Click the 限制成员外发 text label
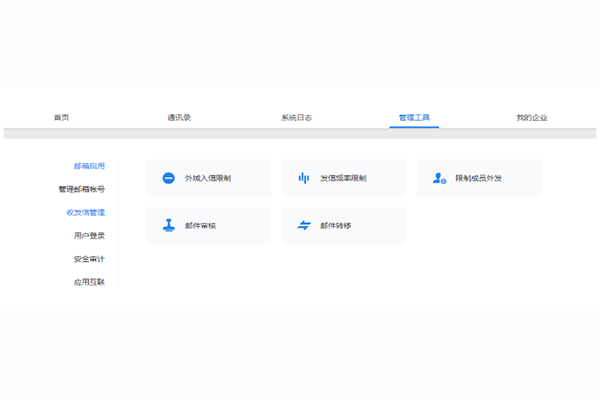This screenshot has height=400, width=600. point(478,178)
